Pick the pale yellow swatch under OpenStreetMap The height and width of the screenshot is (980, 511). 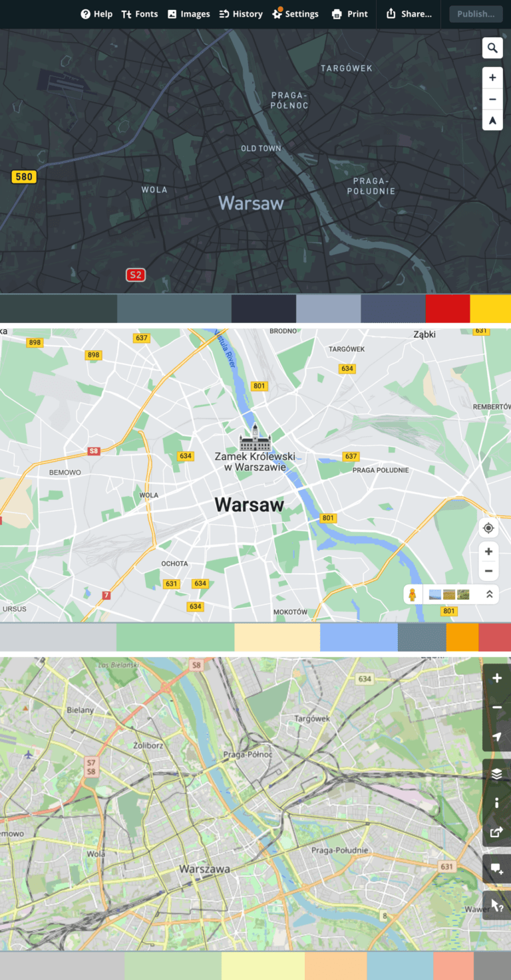pos(263,966)
